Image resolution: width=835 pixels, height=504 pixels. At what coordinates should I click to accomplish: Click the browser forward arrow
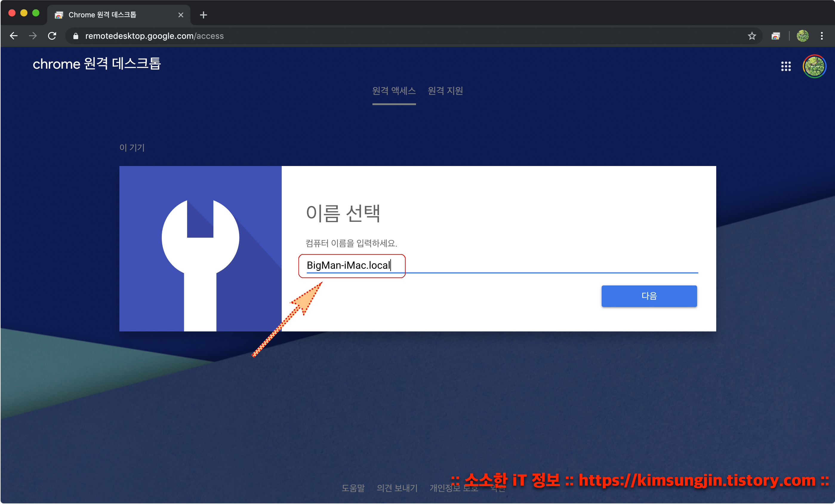[33, 36]
